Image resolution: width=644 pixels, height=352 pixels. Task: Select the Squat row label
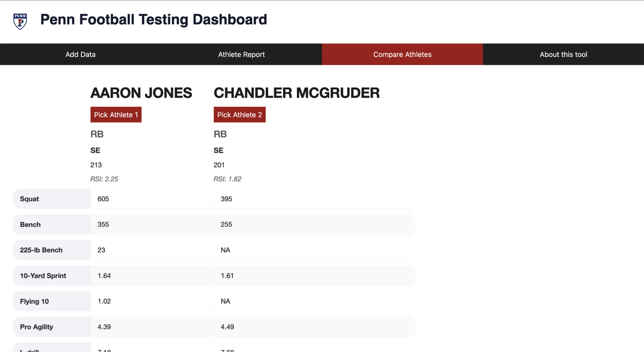[29, 199]
